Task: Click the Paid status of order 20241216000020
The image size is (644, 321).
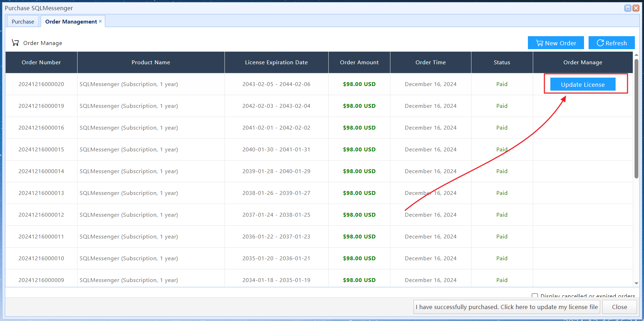Action: [x=502, y=84]
